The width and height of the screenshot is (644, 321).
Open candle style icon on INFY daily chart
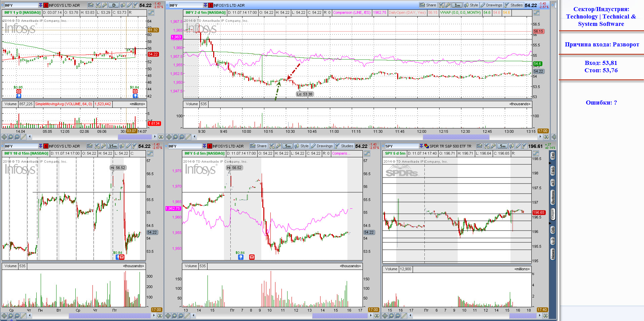tap(123, 5)
